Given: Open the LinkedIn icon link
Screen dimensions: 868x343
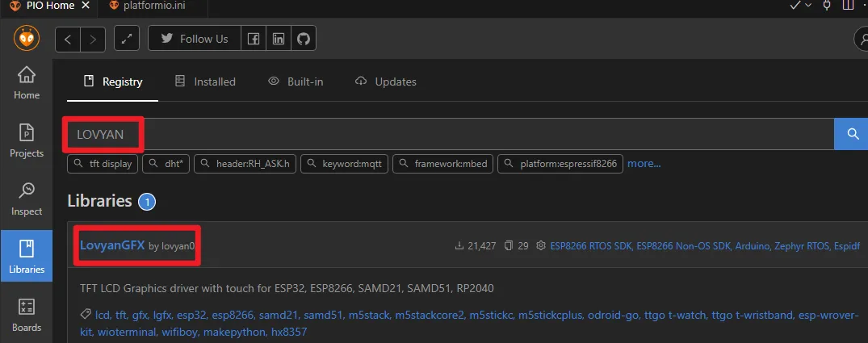Looking at the screenshot, I should point(279,39).
